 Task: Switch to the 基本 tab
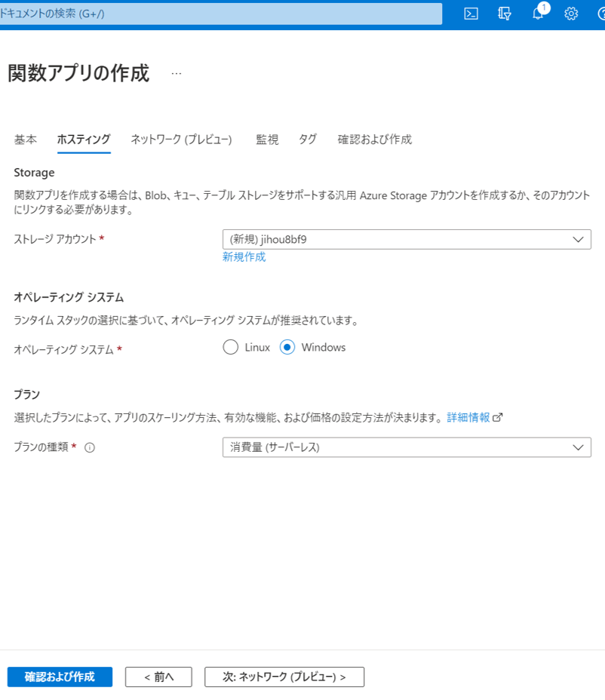(x=25, y=140)
